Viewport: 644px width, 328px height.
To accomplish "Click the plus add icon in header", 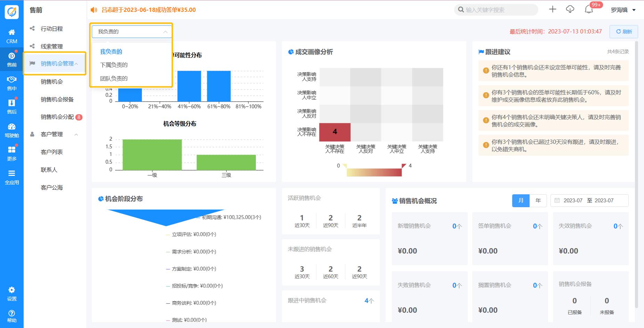I will tap(553, 9).
